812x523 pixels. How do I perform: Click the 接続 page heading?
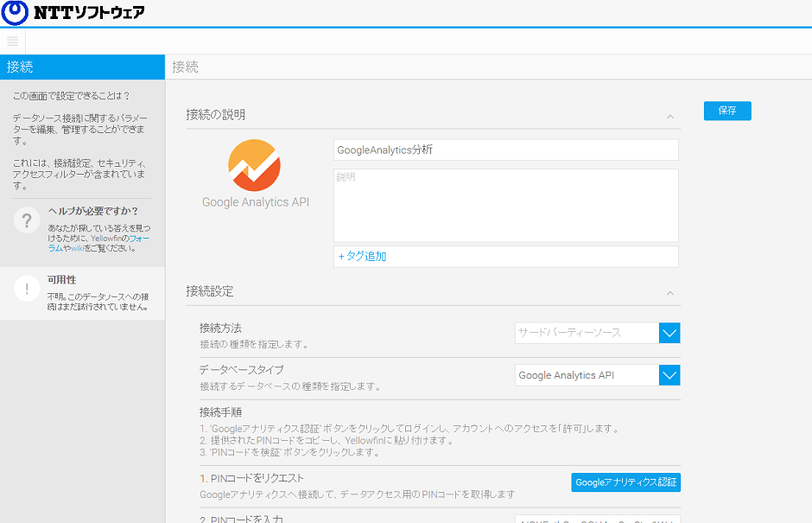[186, 67]
